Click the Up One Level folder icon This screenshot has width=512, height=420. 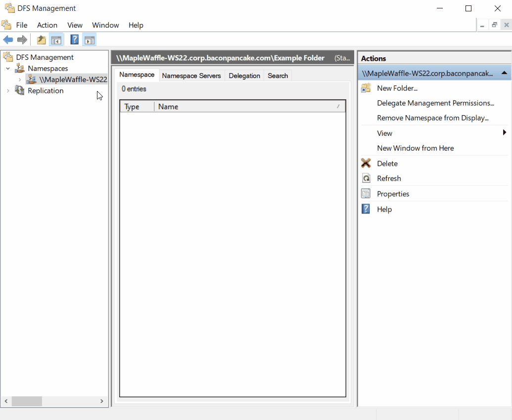click(x=41, y=40)
